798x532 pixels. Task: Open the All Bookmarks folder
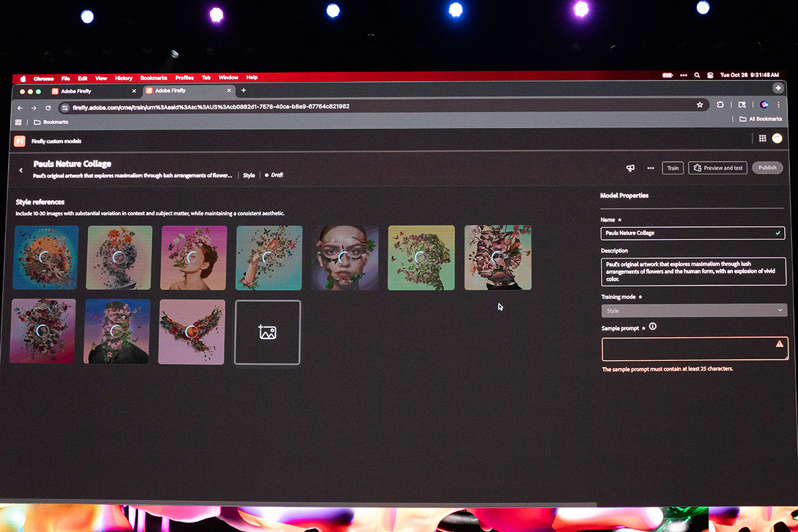pos(761,119)
